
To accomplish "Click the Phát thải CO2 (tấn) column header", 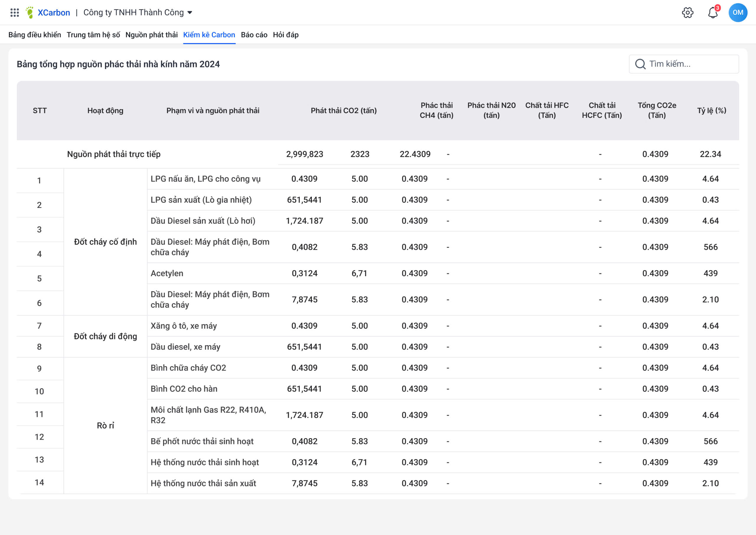I will [343, 110].
